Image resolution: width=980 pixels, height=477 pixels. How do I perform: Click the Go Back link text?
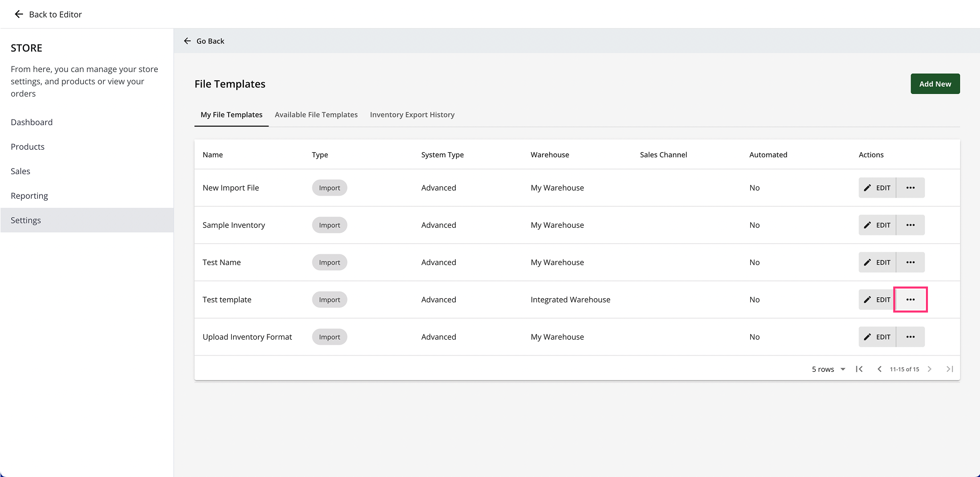coord(210,41)
